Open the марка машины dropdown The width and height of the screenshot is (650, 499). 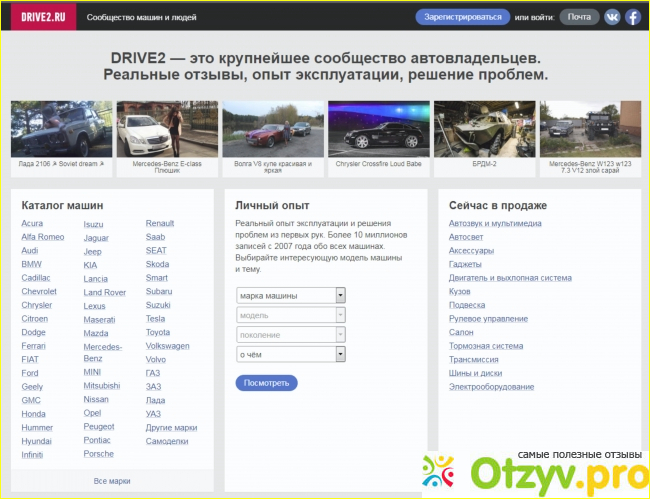click(x=290, y=295)
